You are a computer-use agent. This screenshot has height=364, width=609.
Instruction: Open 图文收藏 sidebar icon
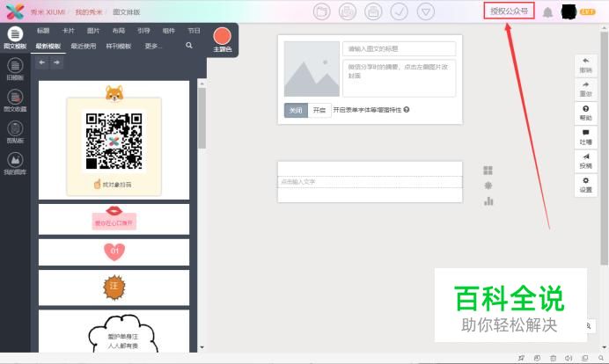coord(15,100)
